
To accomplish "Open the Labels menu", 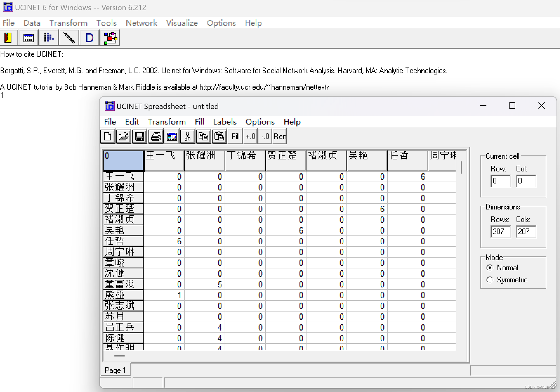I will coord(225,122).
